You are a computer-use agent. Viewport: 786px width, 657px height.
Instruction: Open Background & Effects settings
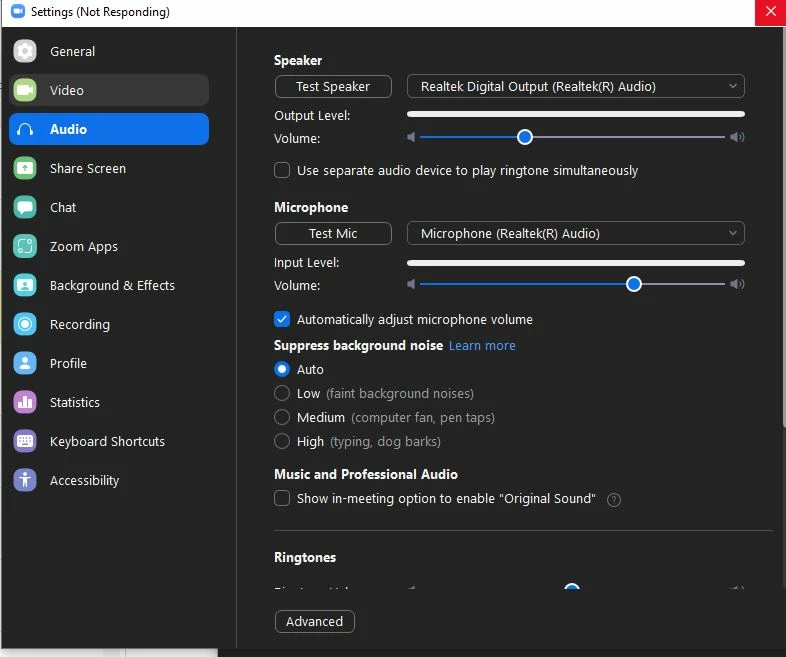click(x=109, y=285)
